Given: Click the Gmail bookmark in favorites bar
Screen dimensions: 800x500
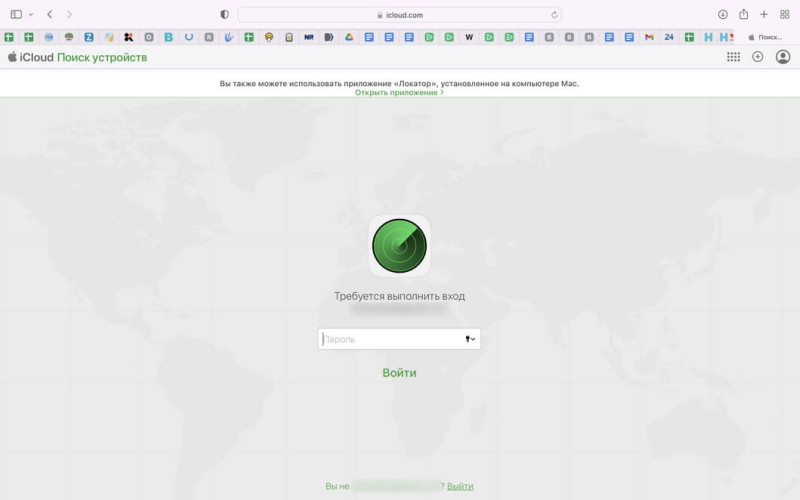Looking at the screenshot, I should pos(649,37).
